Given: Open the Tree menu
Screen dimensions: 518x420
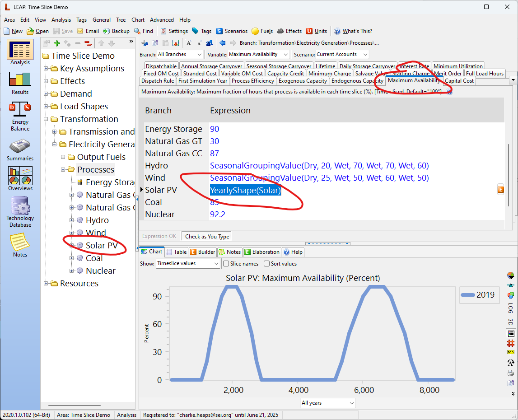Looking at the screenshot, I should [121, 20].
